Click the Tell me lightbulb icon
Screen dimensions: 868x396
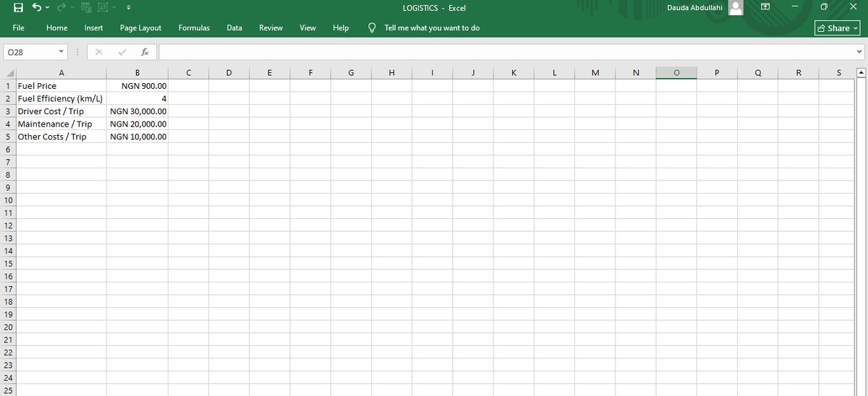point(372,27)
